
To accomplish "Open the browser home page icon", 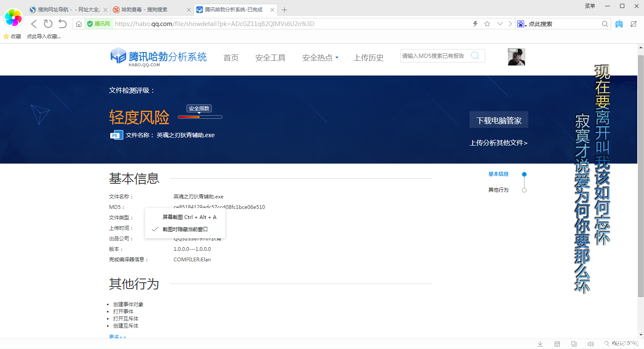I will [79, 24].
